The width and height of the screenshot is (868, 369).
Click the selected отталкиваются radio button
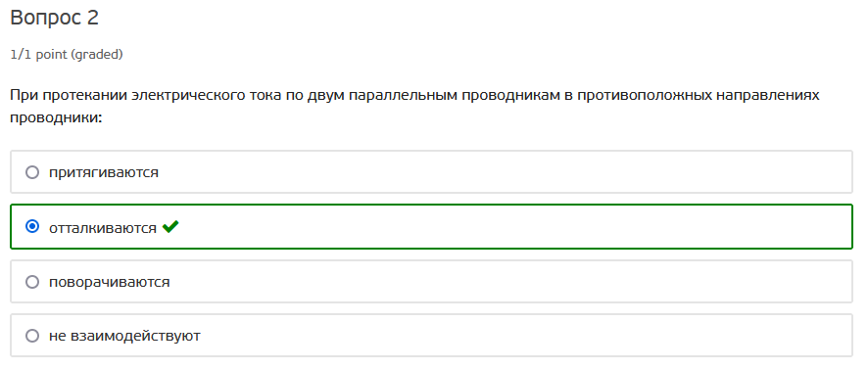[32, 227]
